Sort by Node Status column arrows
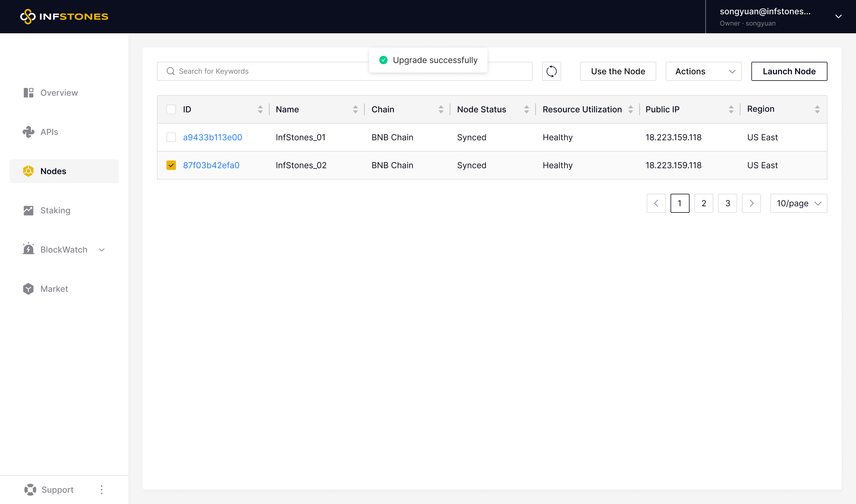The height and width of the screenshot is (504, 856). click(x=526, y=109)
